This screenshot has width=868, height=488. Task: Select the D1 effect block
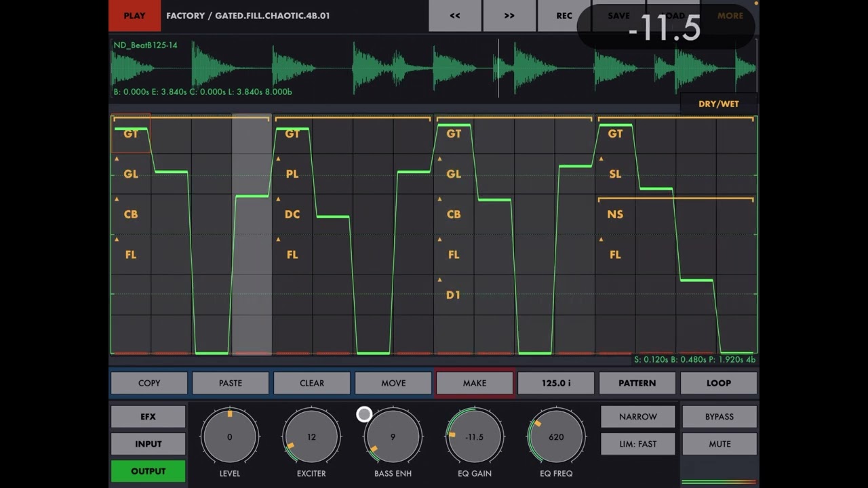coord(454,295)
